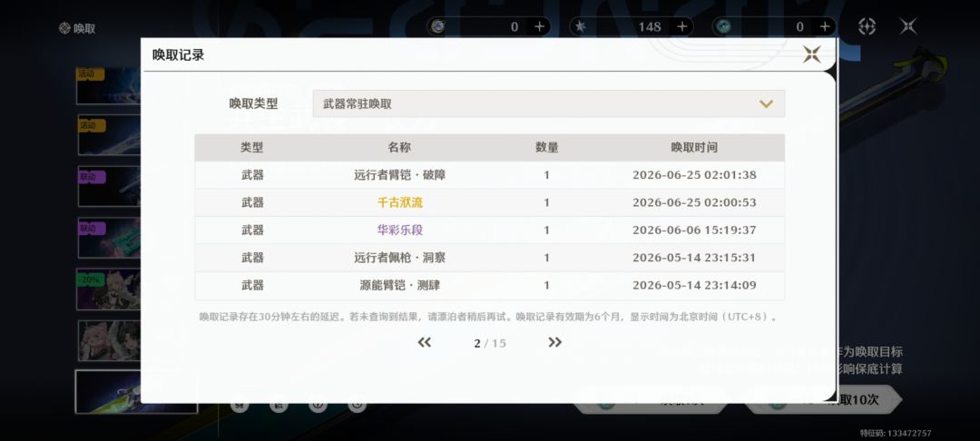Add currency via plus next to 148

coord(682,26)
